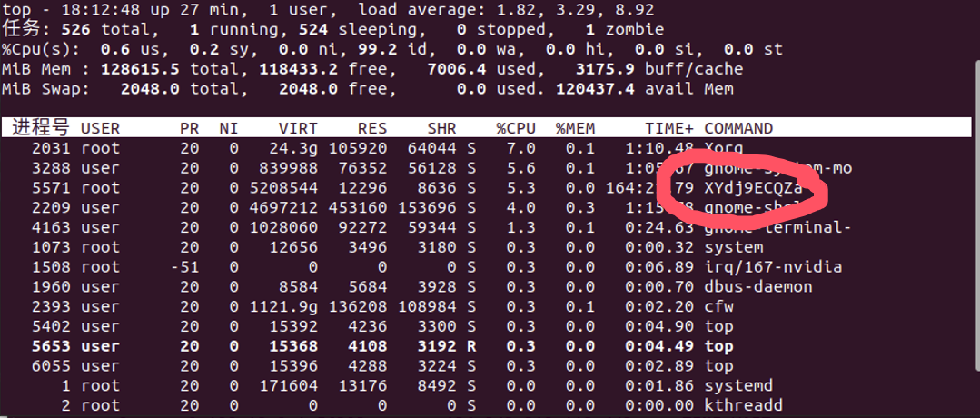This screenshot has height=418, width=980.
Task: Select the 1 zombie count in tasks line
Action: click(x=584, y=30)
